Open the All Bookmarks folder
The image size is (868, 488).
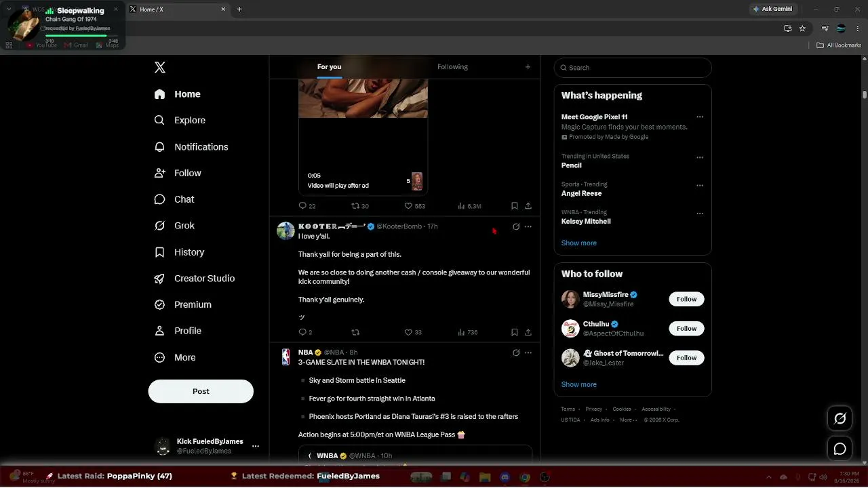pos(839,45)
